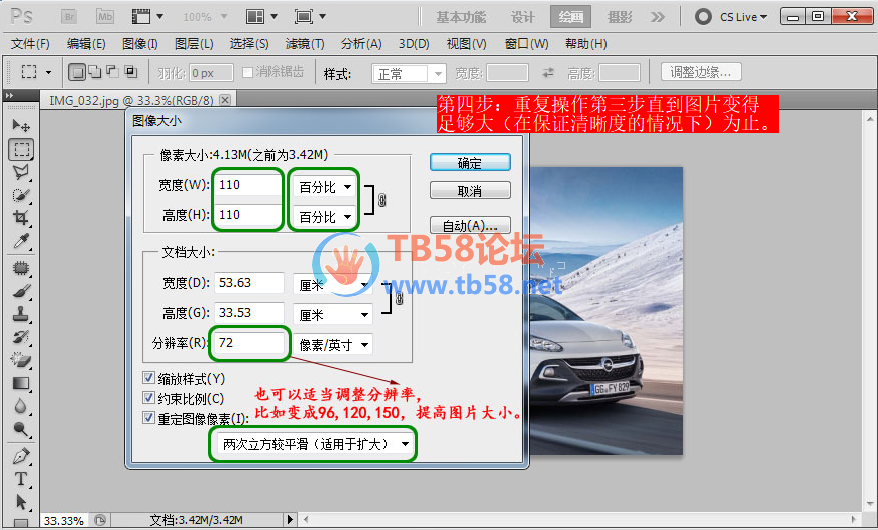Screen dimensions: 878x530
Task: Open document width 厘米 unit dropdown
Action: (x=333, y=285)
